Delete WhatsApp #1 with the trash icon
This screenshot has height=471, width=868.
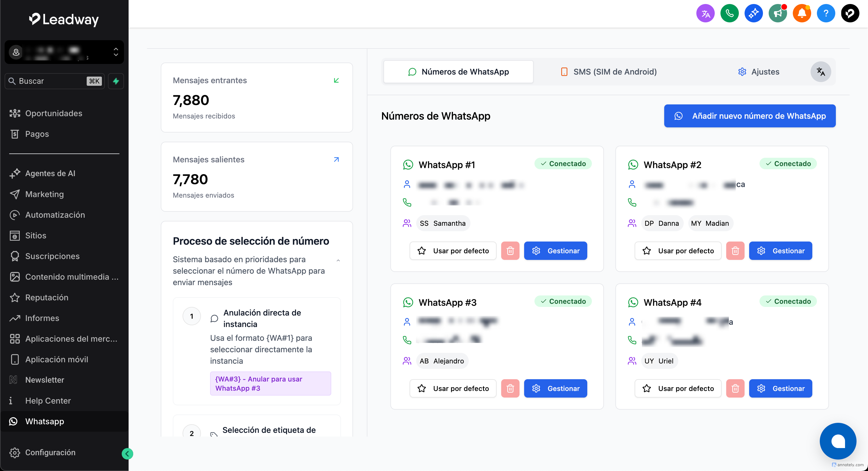510,251
